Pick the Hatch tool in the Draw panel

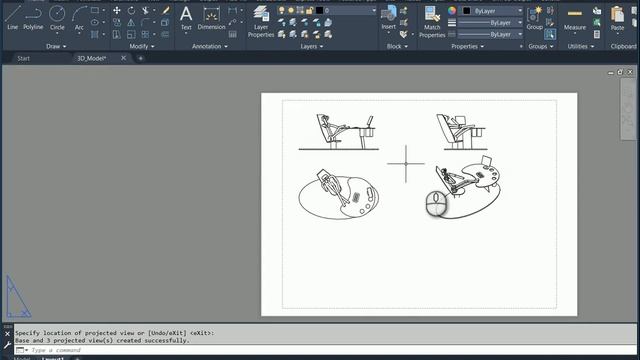pyautogui.click(x=95, y=35)
